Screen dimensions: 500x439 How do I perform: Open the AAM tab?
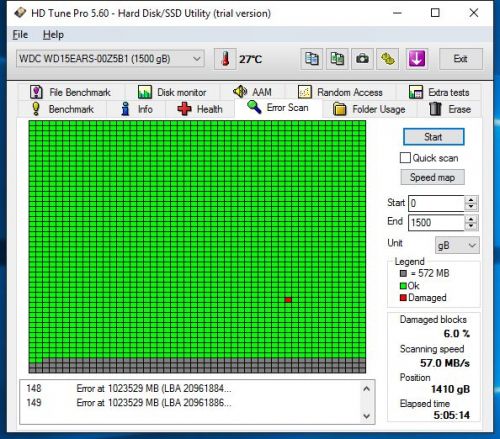(x=252, y=92)
